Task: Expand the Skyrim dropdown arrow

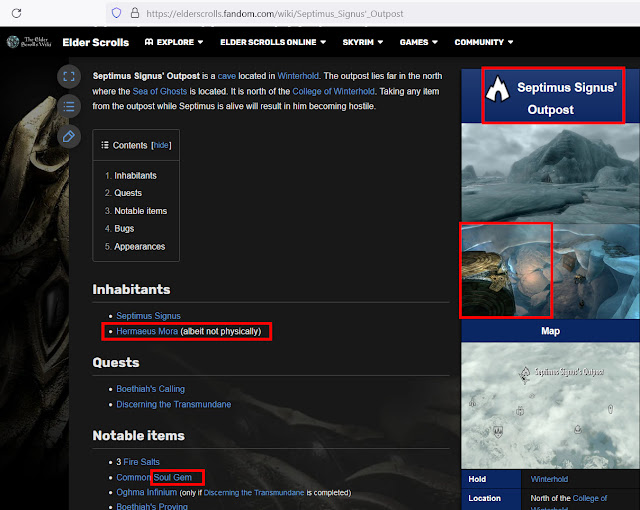Action: pos(380,42)
